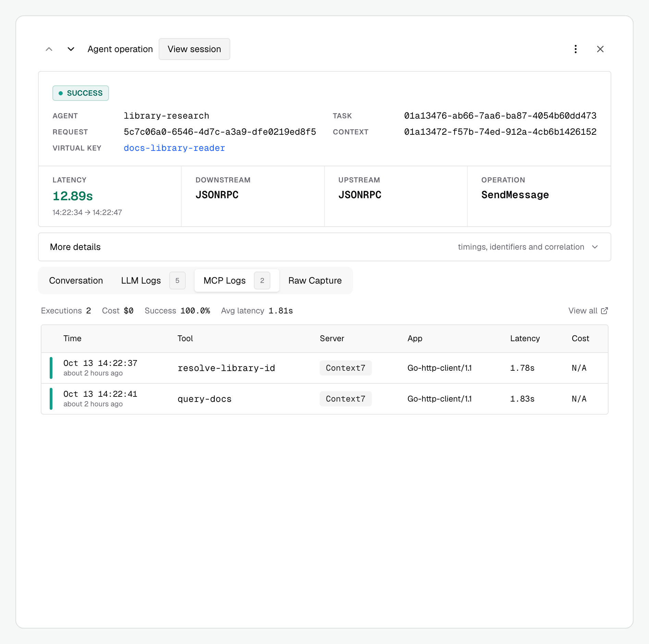Click the Oct 13 14:22:41 timestamp
Screen dimensions: 649x644
[x=100, y=394]
